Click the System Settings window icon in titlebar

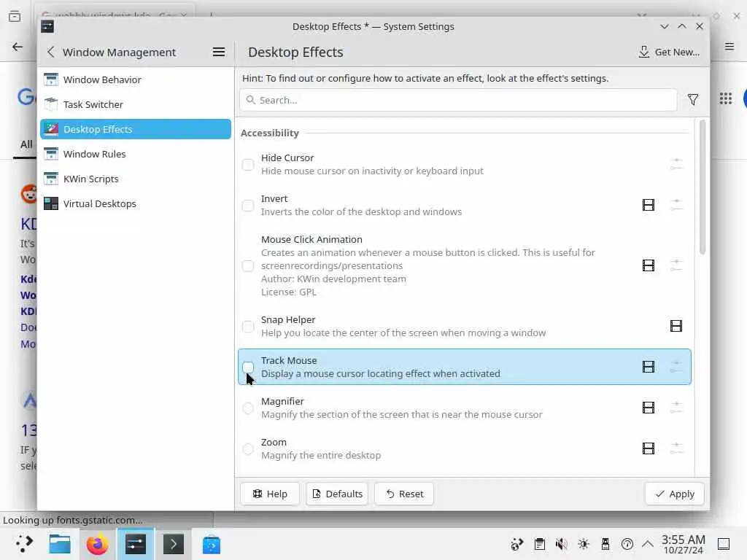(x=47, y=27)
